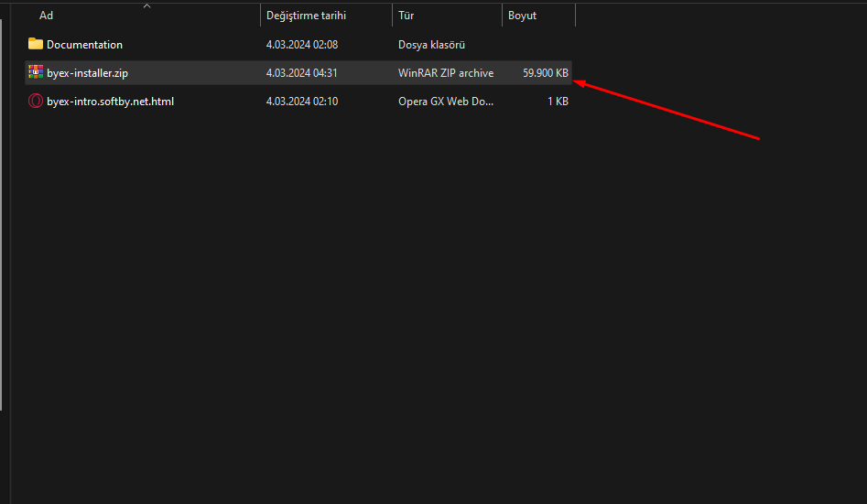Sort files by the Ad column header
Screen dimensions: 867x504
46,16
